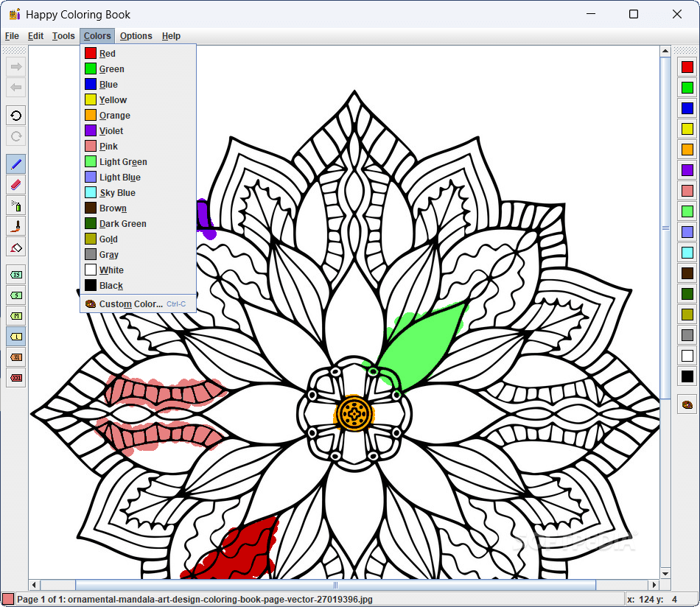This screenshot has height=607, width=700.
Task: Close the open Colors menu
Action: tap(97, 36)
